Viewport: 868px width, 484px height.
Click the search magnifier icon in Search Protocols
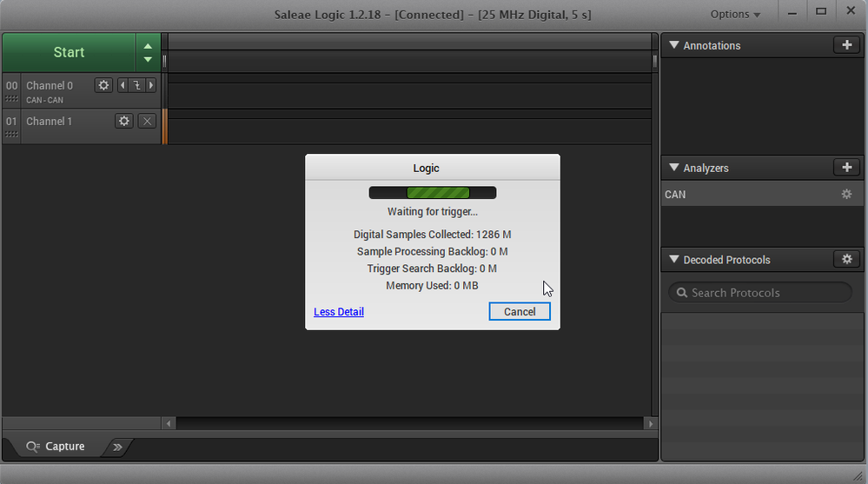[682, 292]
